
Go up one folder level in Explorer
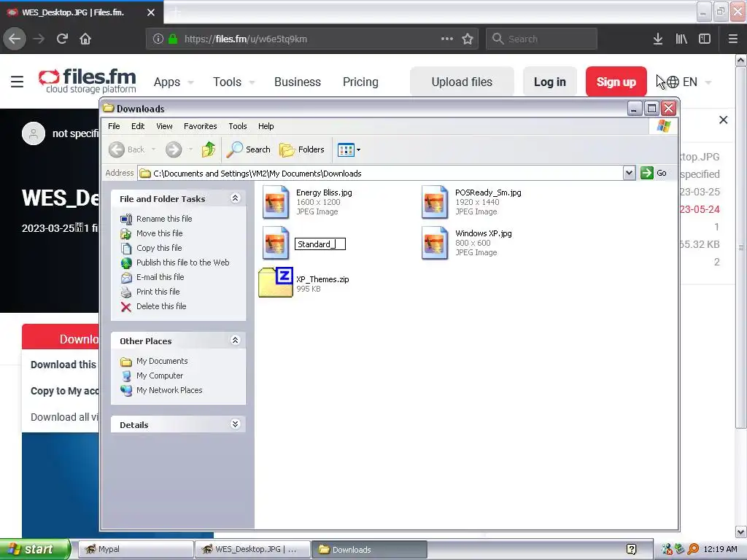pyautogui.click(x=208, y=149)
